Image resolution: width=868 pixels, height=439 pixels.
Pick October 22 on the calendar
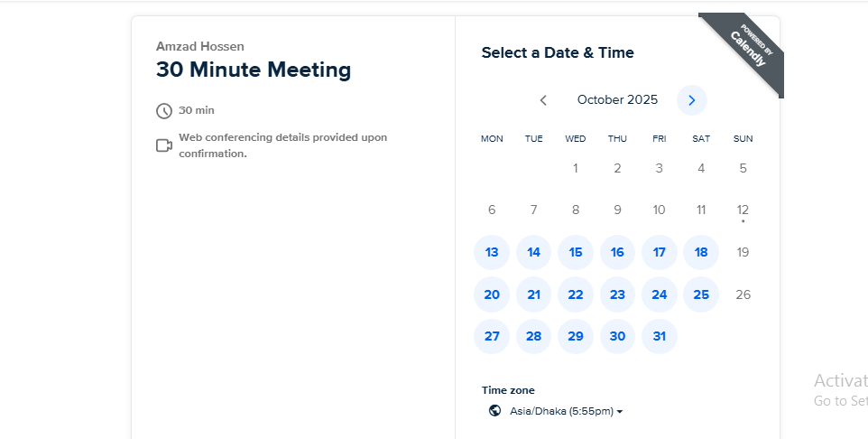click(576, 294)
